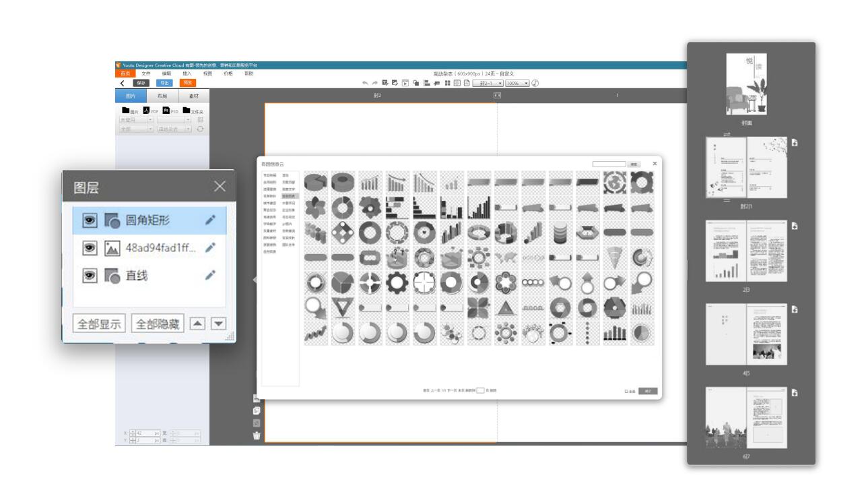Move layer up with the up arrow

click(x=197, y=324)
